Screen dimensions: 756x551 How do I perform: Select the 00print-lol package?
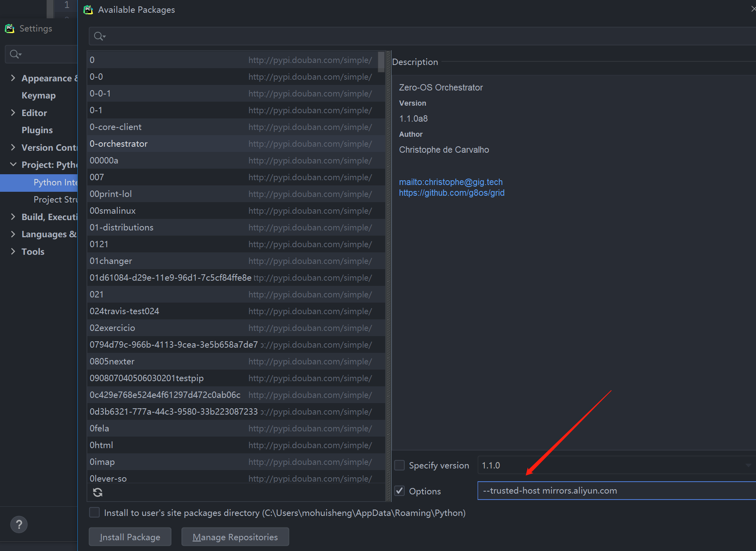click(x=236, y=194)
